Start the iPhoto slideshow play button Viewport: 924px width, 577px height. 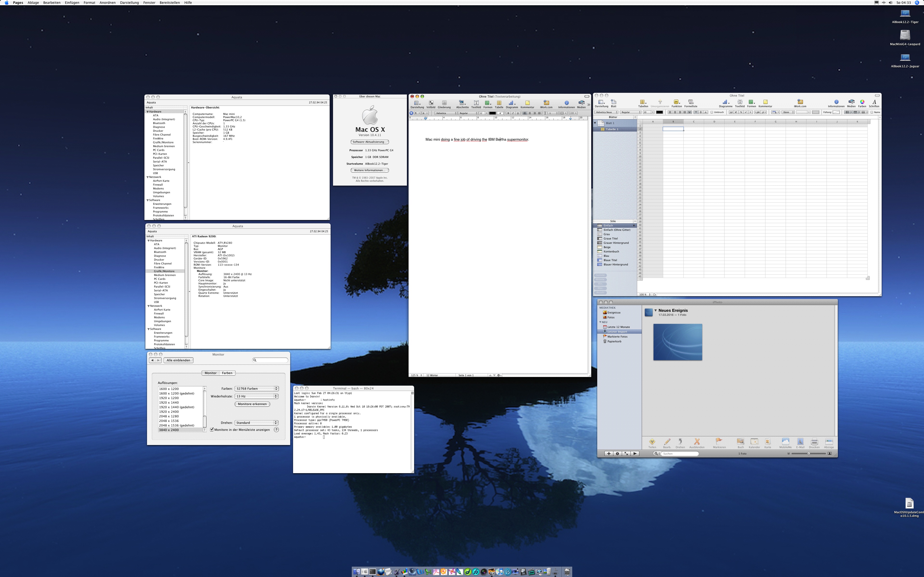(635, 453)
